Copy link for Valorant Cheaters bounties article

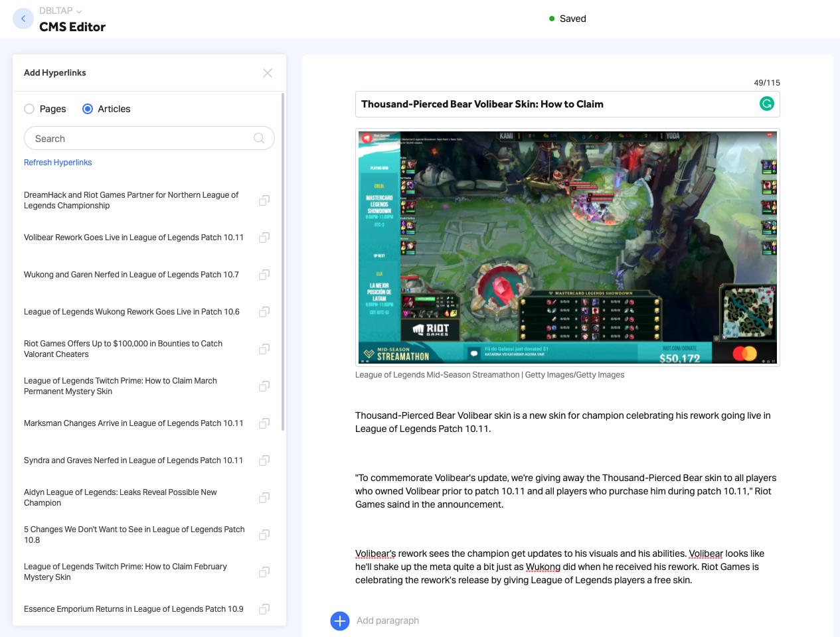[264, 349]
